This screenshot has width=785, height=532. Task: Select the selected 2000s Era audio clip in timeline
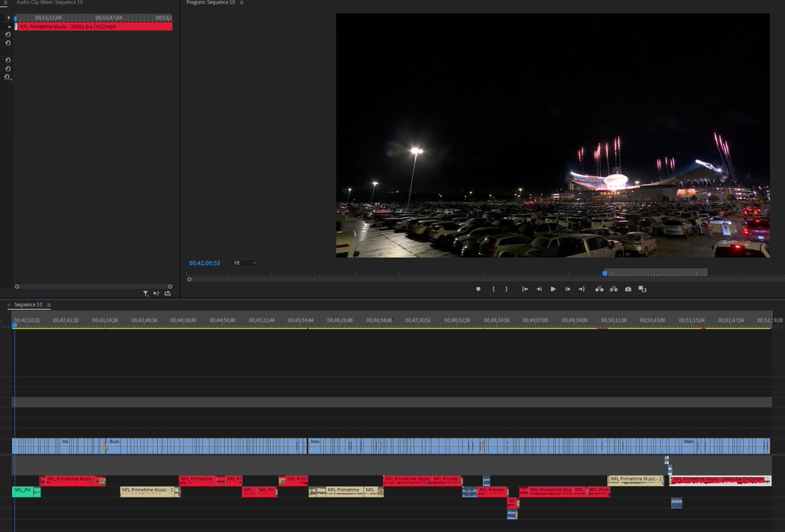pos(720,481)
